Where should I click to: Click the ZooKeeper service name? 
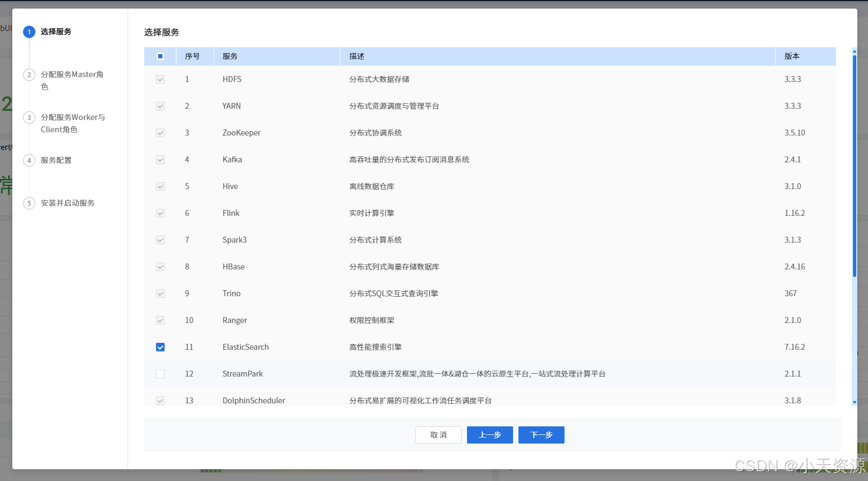242,133
